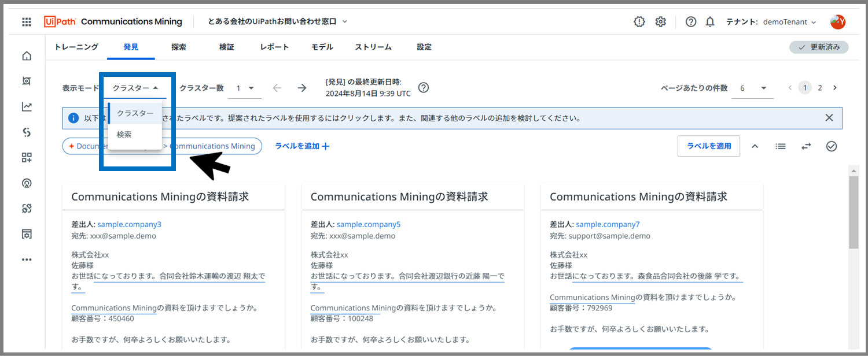Go to the next cluster arrow
868x356 pixels.
point(302,88)
